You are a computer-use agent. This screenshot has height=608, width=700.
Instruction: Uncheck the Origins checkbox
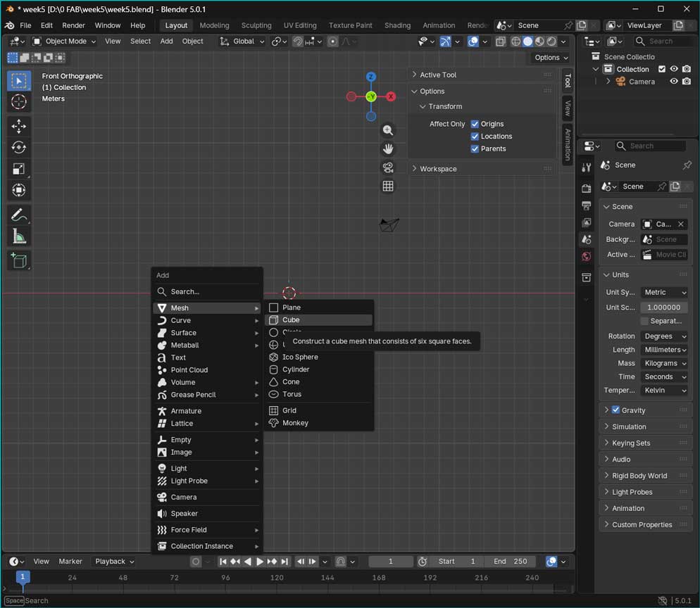[x=475, y=124]
